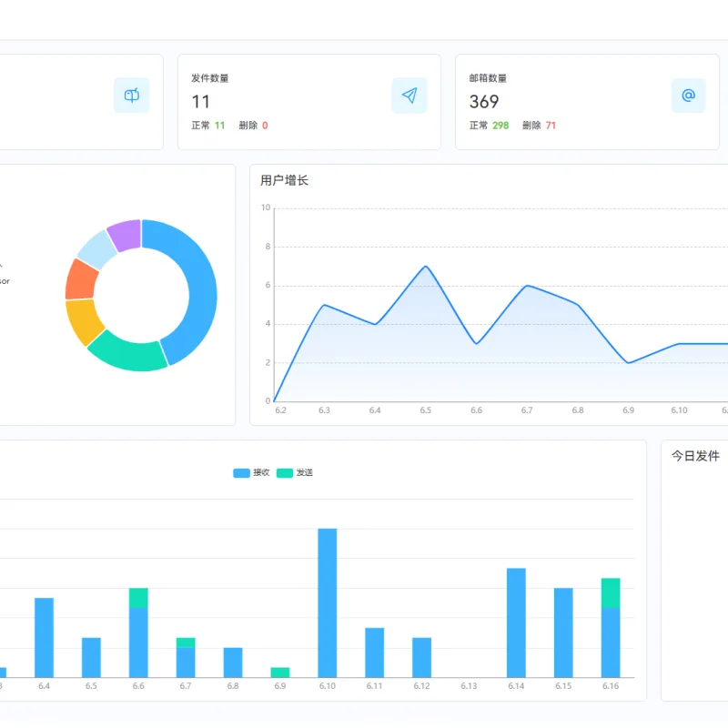Toggle the 接收 legend item

tap(251, 472)
